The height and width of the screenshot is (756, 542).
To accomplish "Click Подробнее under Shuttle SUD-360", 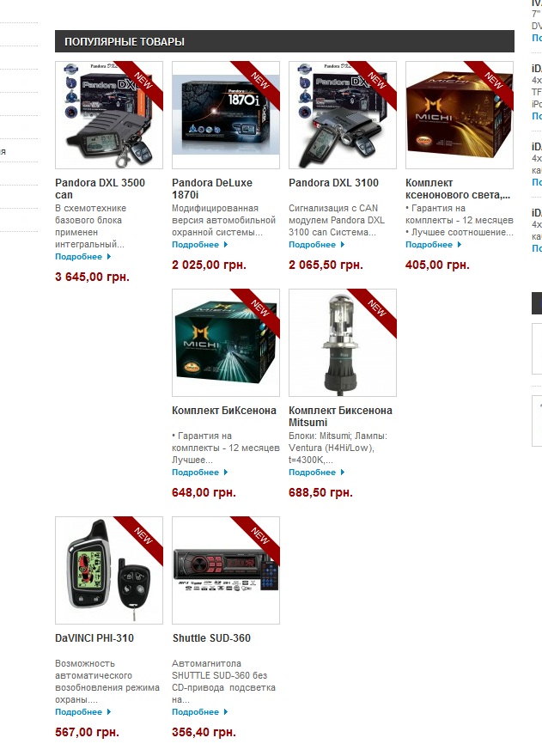I will pos(195,711).
